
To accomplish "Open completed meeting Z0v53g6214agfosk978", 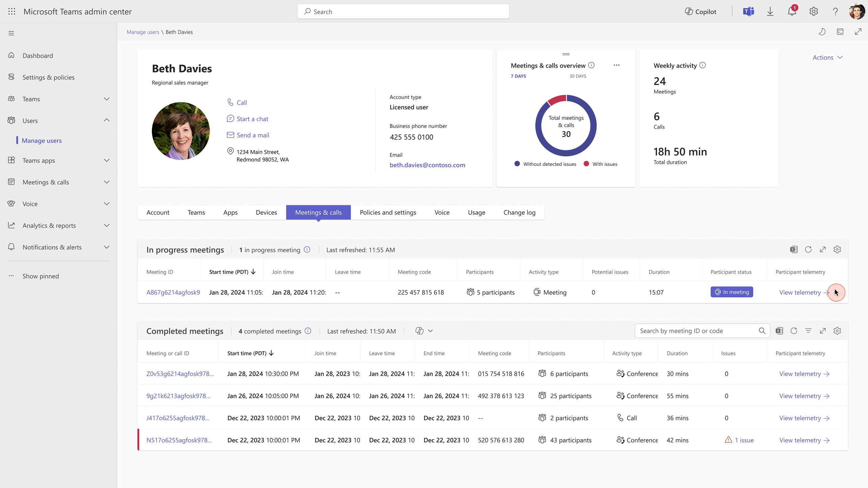I will point(180,374).
